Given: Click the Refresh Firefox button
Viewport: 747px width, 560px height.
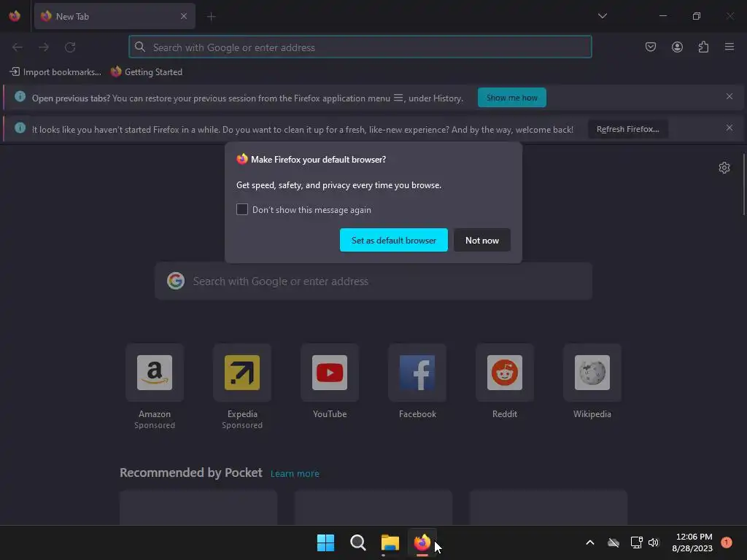Looking at the screenshot, I should 627,129.
